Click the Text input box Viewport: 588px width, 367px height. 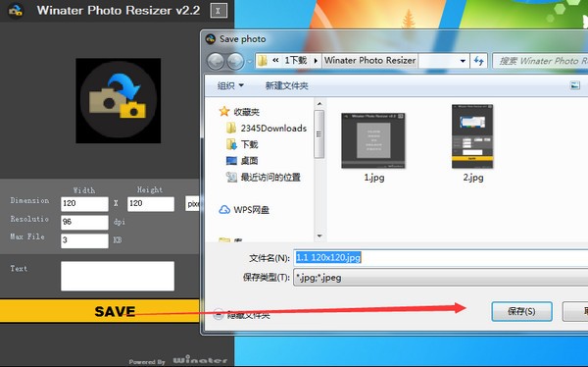click(x=118, y=276)
